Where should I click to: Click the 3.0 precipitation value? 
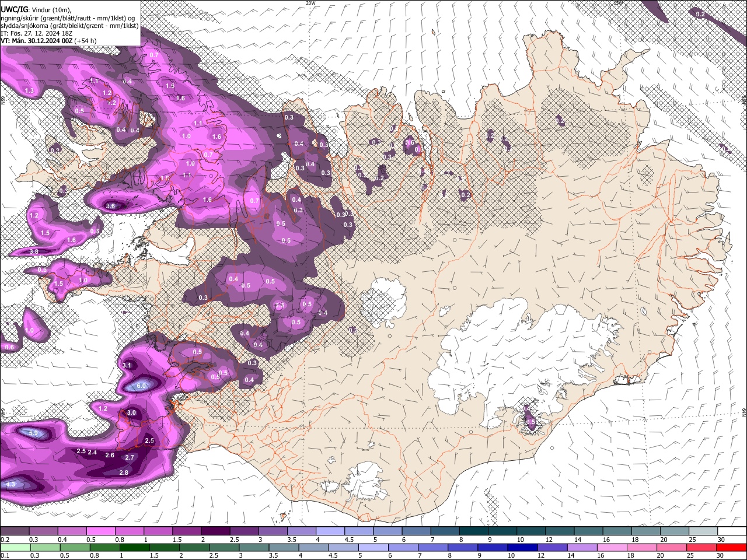click(x=131, y=412)
